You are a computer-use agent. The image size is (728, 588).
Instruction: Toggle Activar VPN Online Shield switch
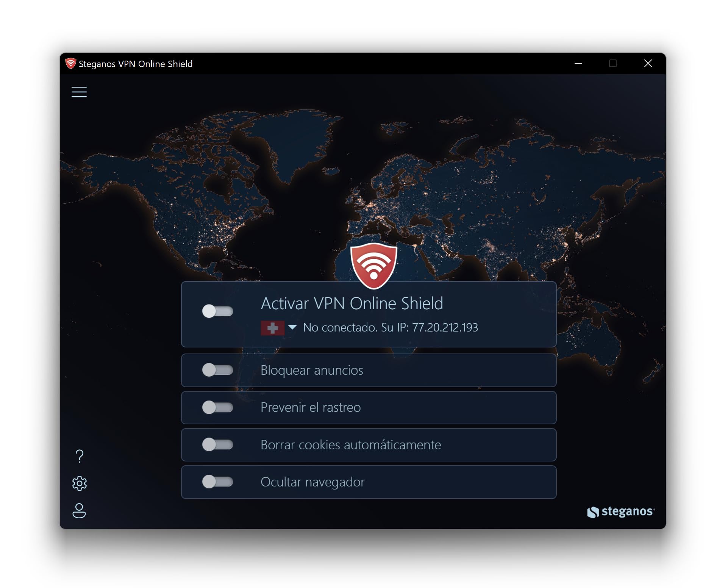point(217,311)
